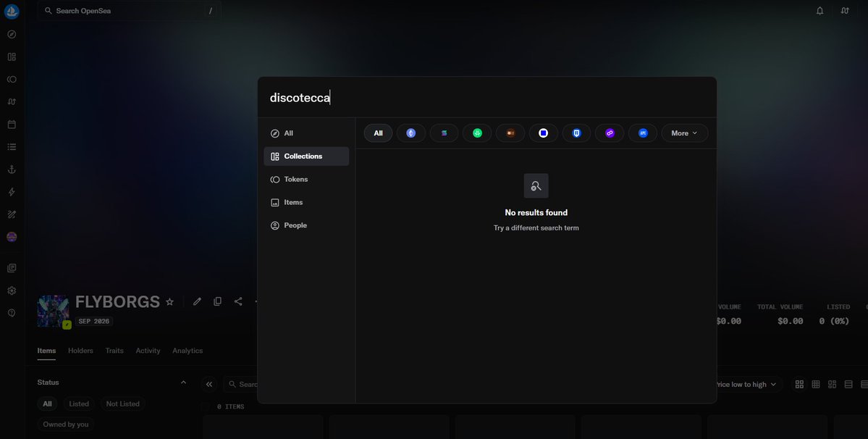Switch to the Traits tab
Screen dimensions: 868x439
click(114, 351)
